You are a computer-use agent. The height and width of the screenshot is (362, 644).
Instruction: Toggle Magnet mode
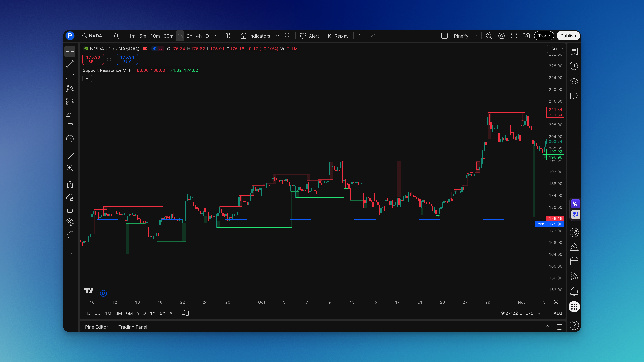(x=70, y=184)
